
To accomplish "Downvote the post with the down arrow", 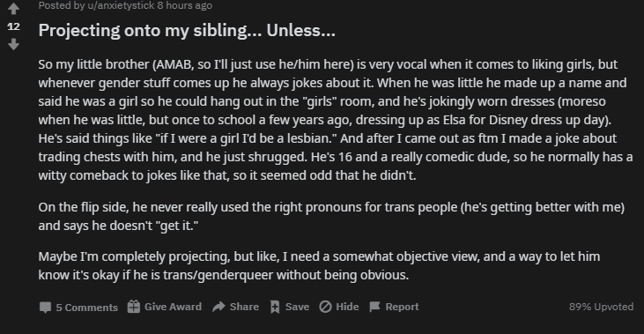I will point(13,44).
